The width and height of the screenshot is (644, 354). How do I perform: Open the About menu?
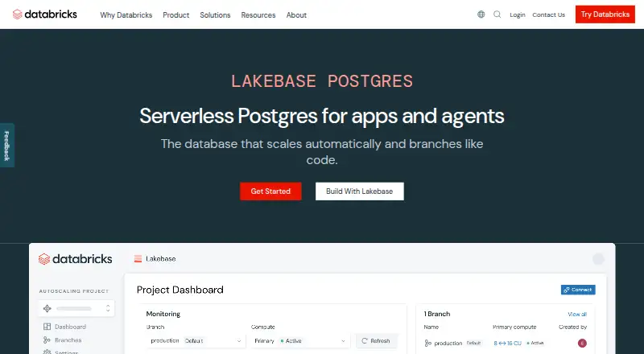[x=296, y=14]
